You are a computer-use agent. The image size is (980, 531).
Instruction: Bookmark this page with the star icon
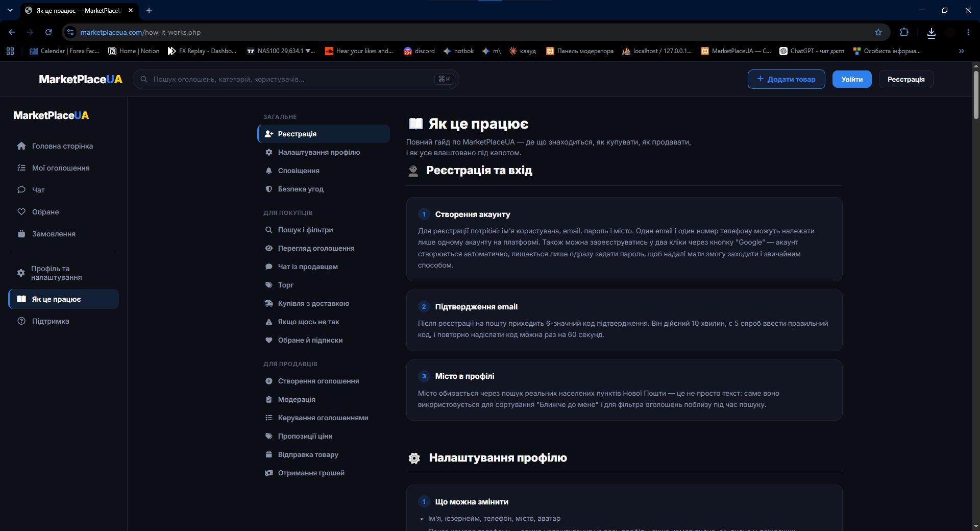click(x=878, y=32)
